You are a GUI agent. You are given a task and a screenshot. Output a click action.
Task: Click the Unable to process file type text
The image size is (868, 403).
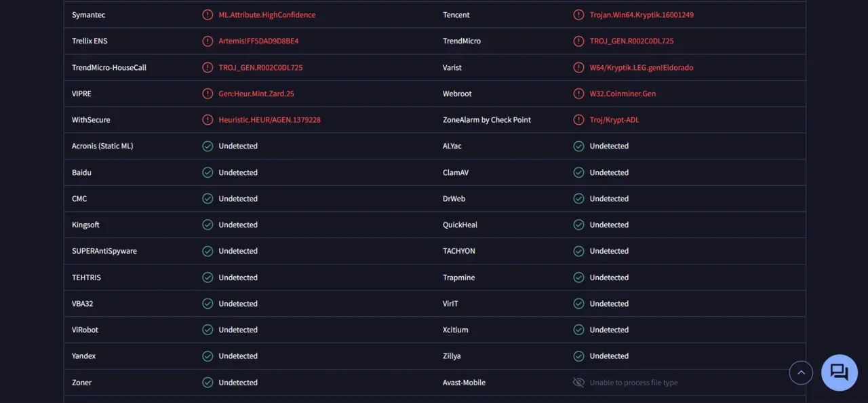(633, 383)
